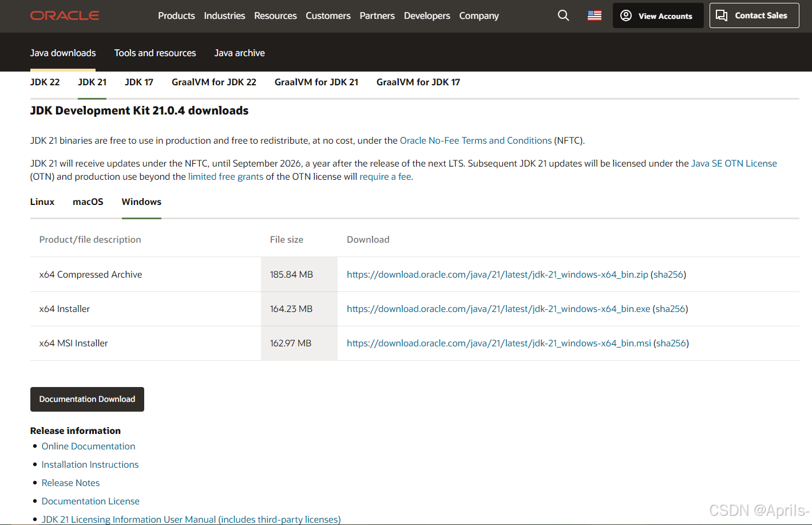Open the Documentation License link
The width and height of the screenshot is (812, 525).
click(x=90, y=501)
